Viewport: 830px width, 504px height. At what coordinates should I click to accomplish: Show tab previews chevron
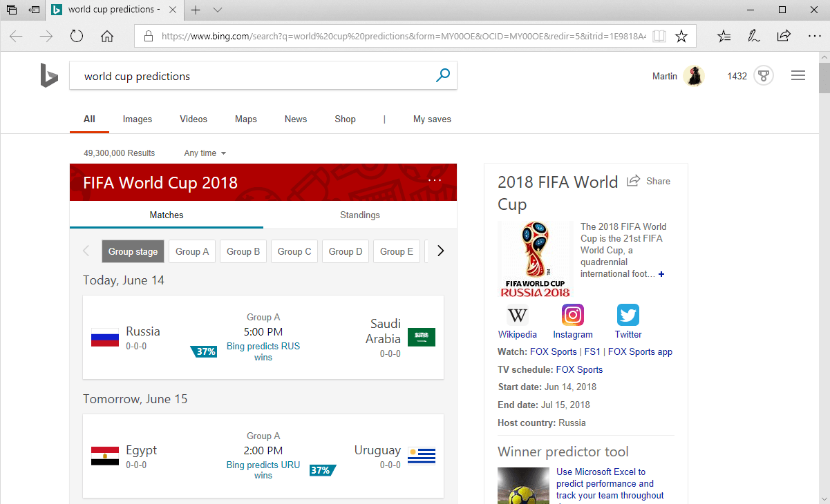[x=218, y=10]
